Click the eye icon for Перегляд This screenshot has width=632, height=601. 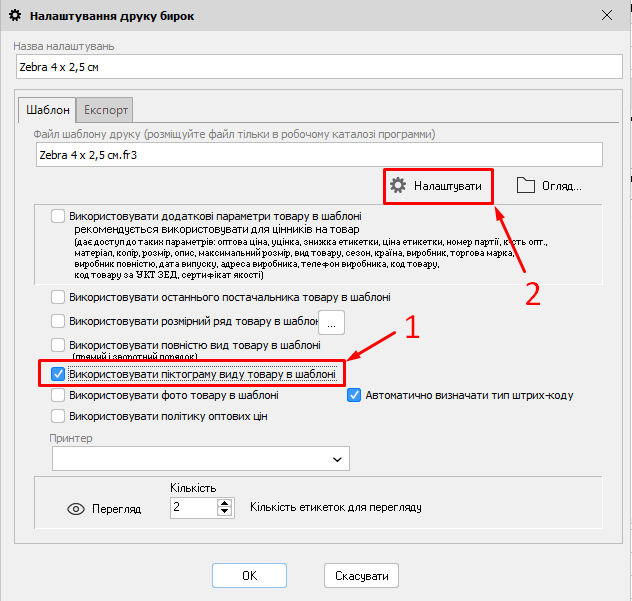coord(75,508)
